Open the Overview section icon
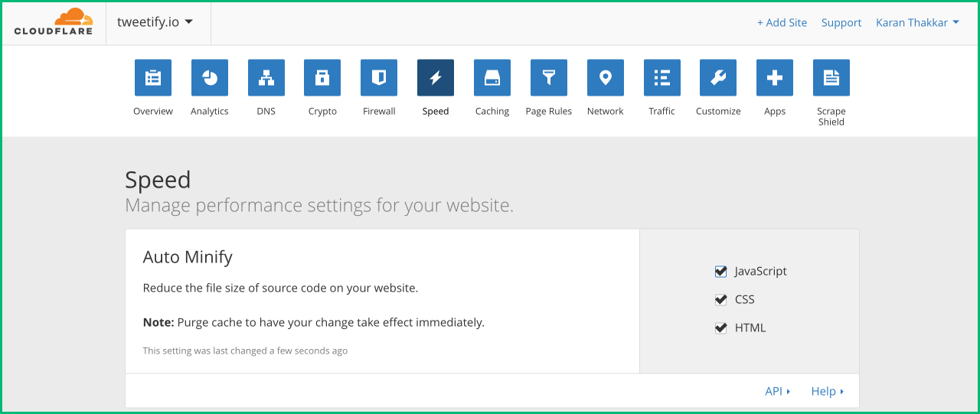Image resolution: width=980 pixels, height=414 pixels. (153, 78)
